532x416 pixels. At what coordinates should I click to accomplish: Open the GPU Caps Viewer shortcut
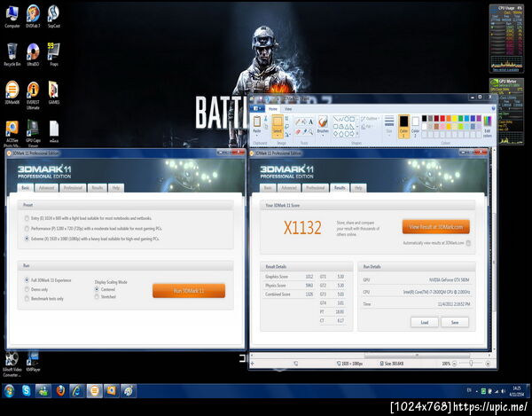(33, 133)
